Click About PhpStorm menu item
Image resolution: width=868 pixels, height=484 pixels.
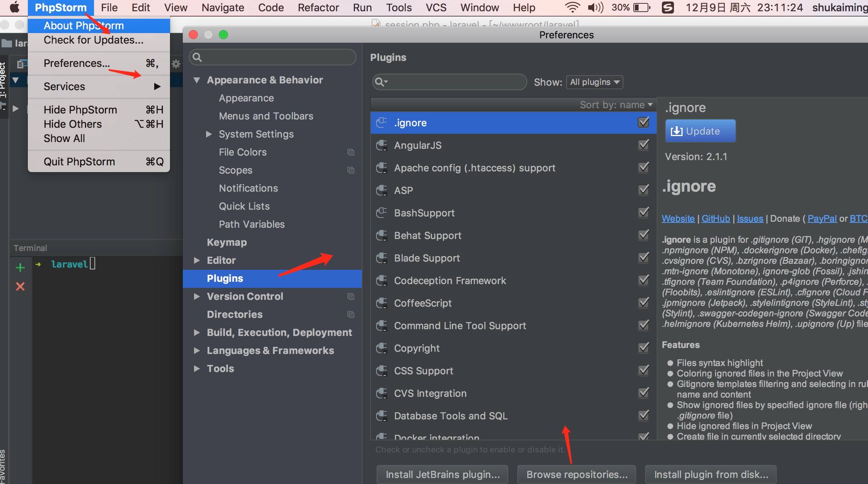pos(83,25)
